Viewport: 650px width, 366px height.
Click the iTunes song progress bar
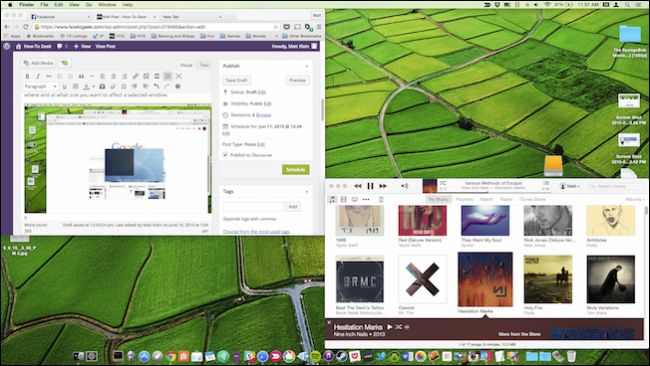(x=493, y=192)
